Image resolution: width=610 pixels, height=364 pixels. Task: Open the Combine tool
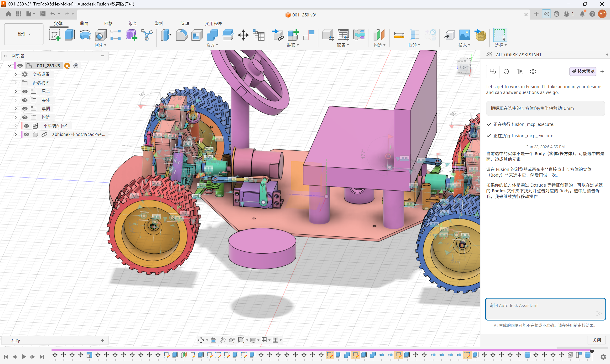(212, 35)
